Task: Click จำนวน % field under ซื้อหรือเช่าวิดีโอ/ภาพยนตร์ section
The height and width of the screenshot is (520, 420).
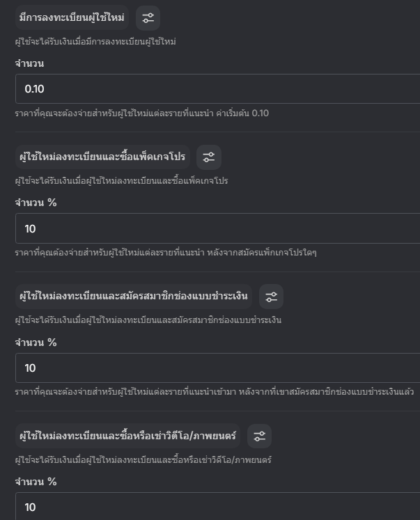Action: tap(217, 506)
